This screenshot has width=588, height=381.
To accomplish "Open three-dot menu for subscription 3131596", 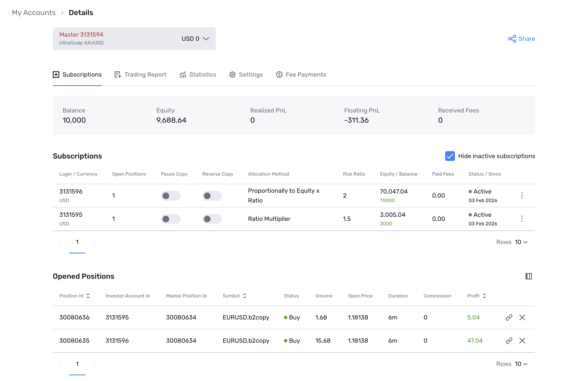I will click(x=522, y=195).
